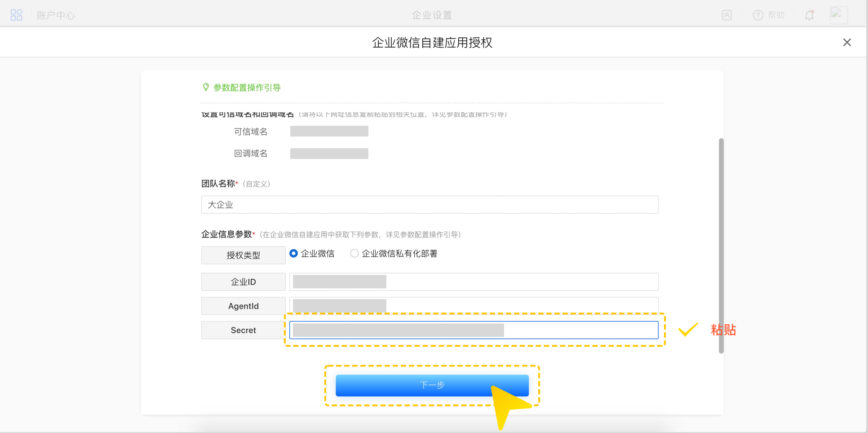868x433 pixels.
Task: Click the 可信域名 value field
Action: (x=329, y=131)
